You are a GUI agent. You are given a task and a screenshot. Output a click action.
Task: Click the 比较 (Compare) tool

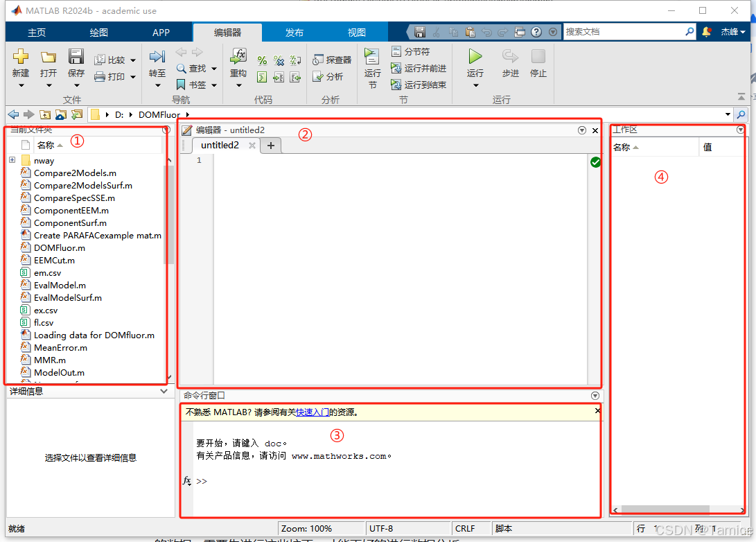[x=110, y=60]
